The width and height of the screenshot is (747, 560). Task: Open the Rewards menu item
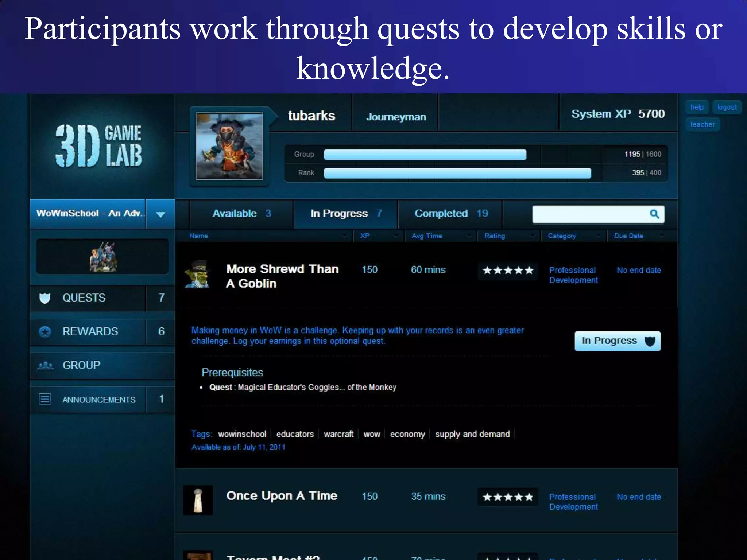tap(102, 332)
